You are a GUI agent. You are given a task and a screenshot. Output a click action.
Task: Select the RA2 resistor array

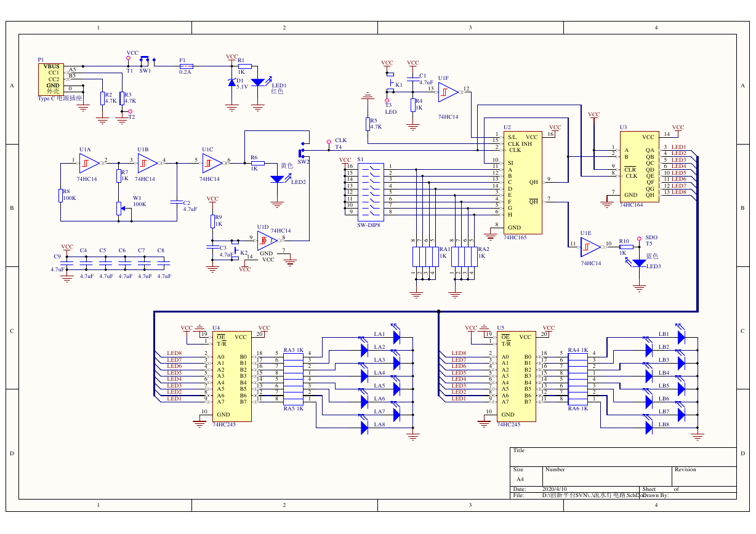pyautogui.click(x=463, y=257)
